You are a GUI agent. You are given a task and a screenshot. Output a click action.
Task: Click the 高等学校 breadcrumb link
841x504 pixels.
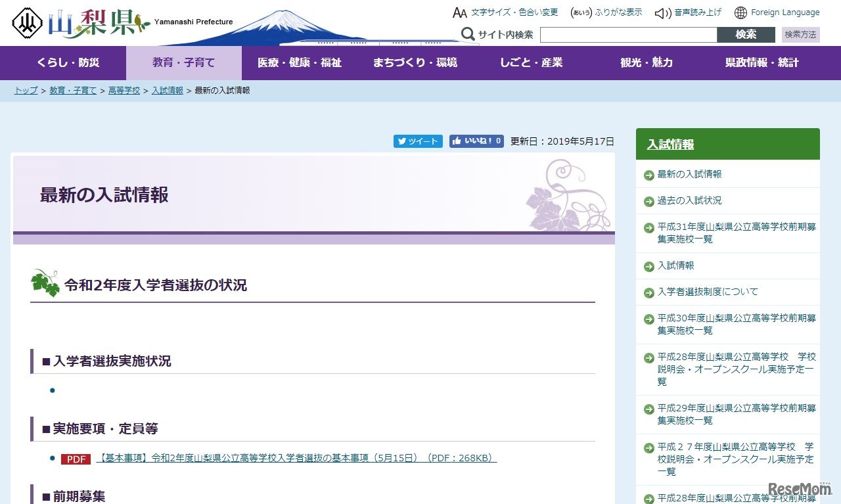(x=124, y=91)
